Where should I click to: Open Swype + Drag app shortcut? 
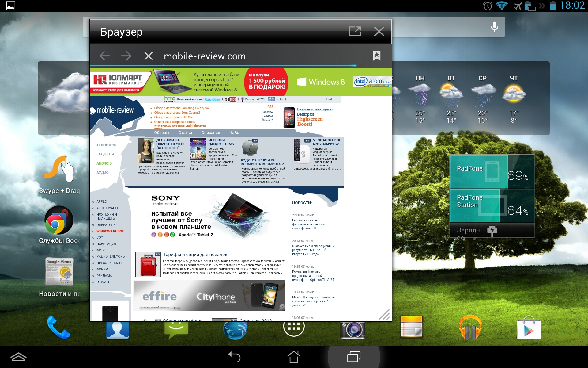click(59, 175)
